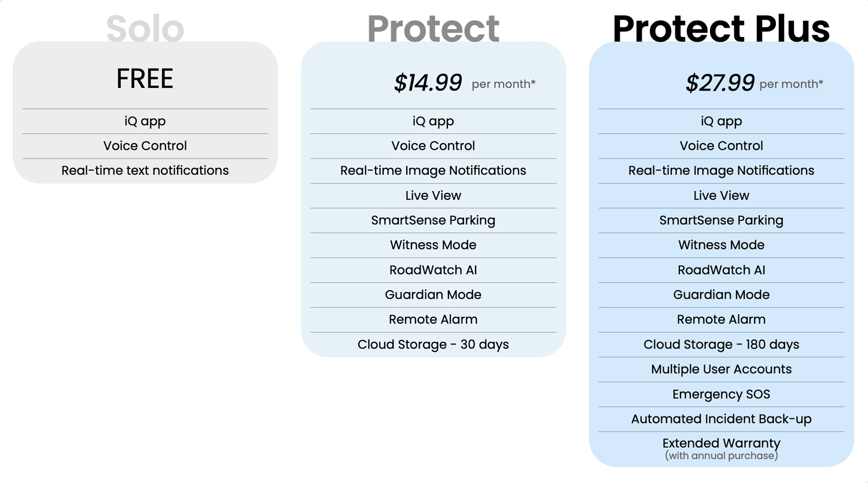This screenshot has width=868, height=483.
Task: Click Real-time text notifications in Solo plan
Action: pyautogui.click(x=145, y=170)
